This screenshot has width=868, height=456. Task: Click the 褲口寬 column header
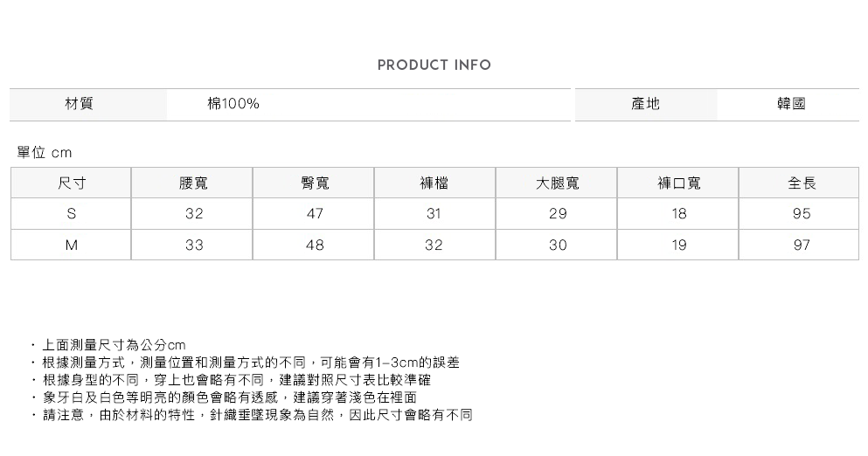pos(678,183)
